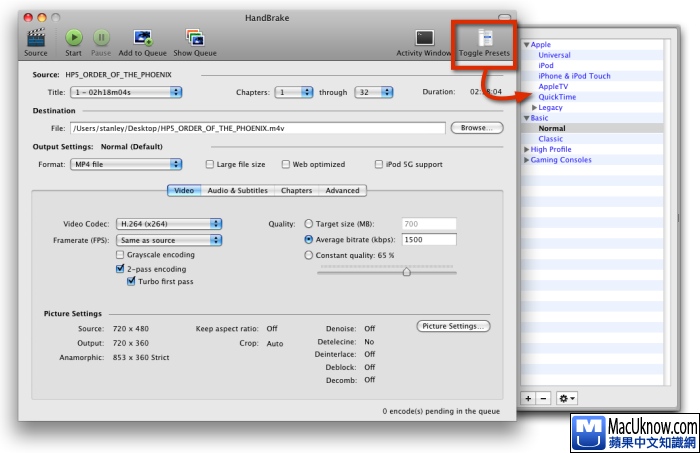Viewport: 700px width, 453px height.
Task: Select the Target size (MB) radio button
Action: tap(308, 224)
